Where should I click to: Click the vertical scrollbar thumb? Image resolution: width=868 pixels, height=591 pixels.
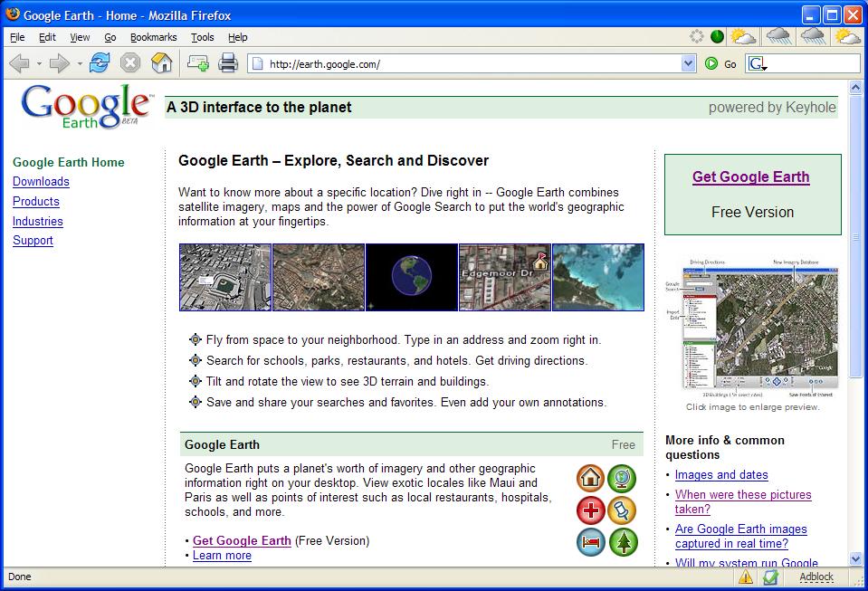pos(855,236)
